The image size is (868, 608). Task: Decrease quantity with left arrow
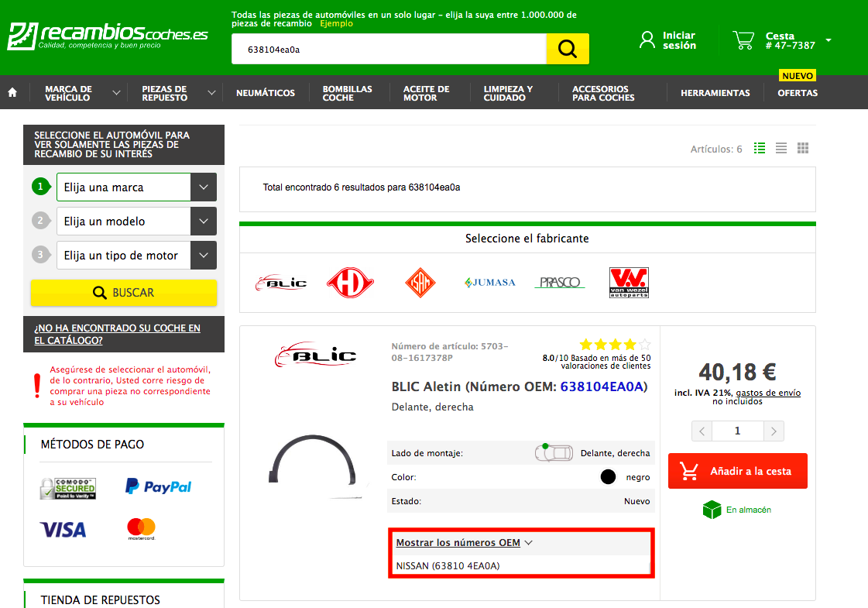coord(702,431)
